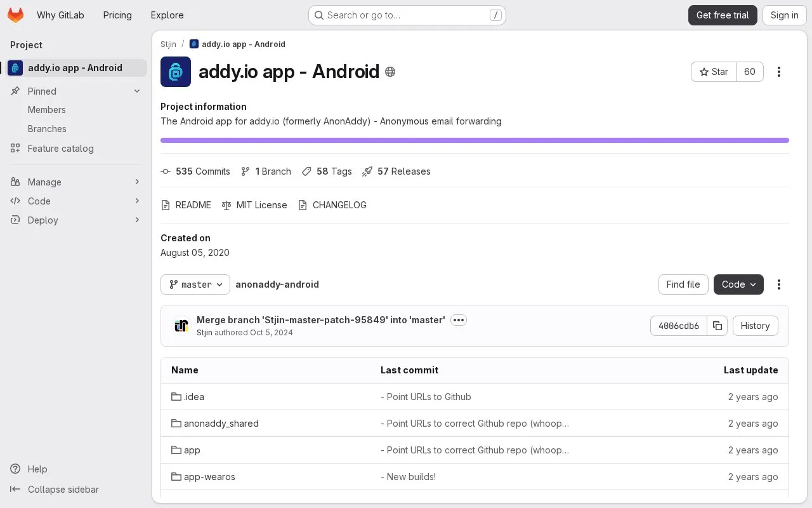This screenshot has height=508, width=812.
Task: View the MIT License link
Action: point(254,205)
